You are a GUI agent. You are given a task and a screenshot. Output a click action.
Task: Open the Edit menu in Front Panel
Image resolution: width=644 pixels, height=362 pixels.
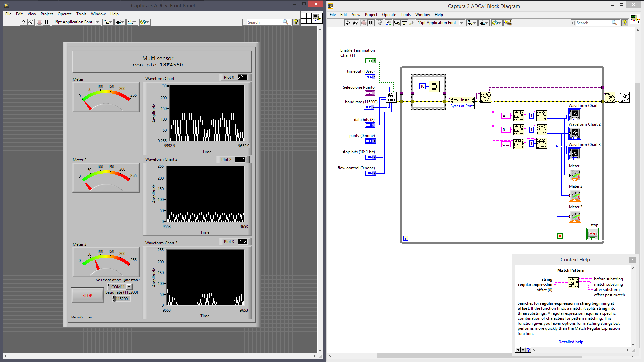point(19,14)
